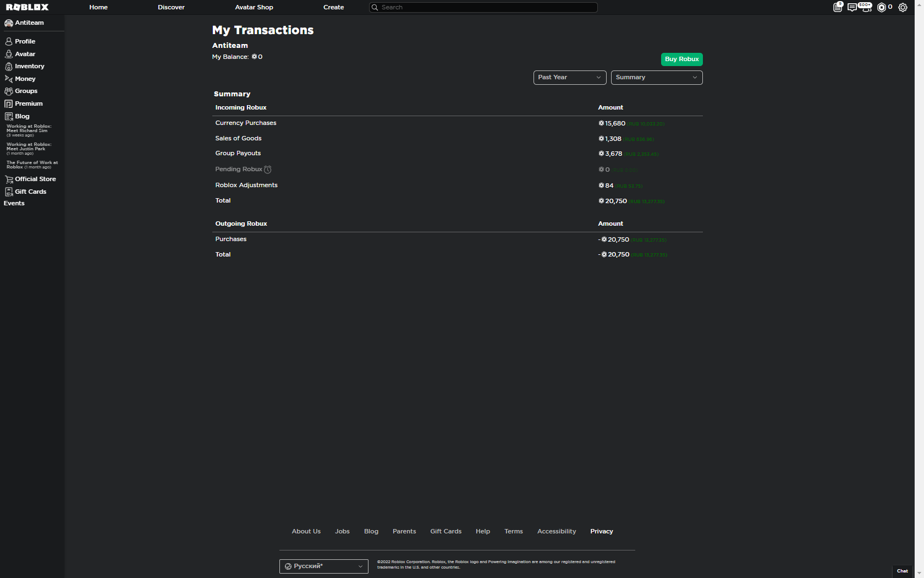
Task: Open Avatar Shop in the top navigation
Action: pyautogui.click(x=254, y=7)
